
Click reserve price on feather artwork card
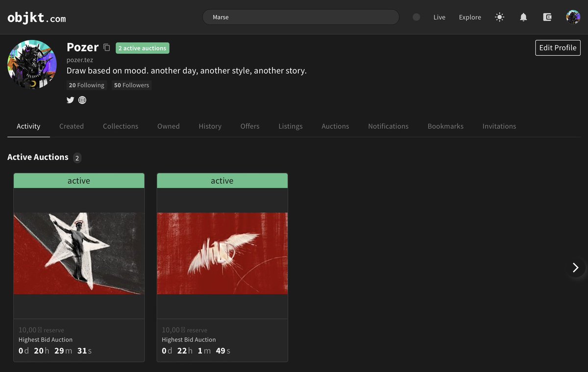pyautogui.click(x=185, y=330)
